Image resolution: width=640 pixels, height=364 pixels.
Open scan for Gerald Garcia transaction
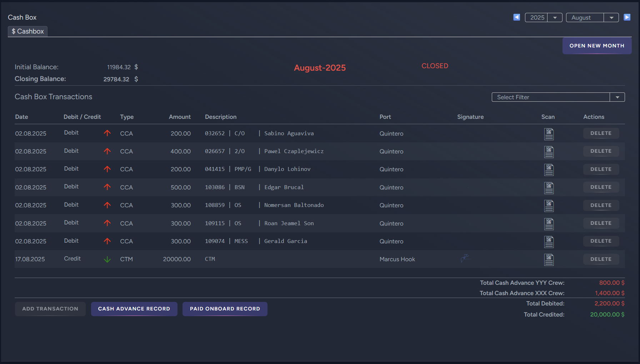(x=549, y=242)
